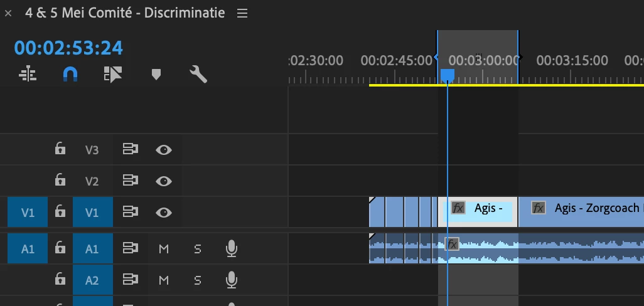Click ruler at 00:03:15:00 timecode
The width and height of the screenshot is (644, 306).
[572, 61]
